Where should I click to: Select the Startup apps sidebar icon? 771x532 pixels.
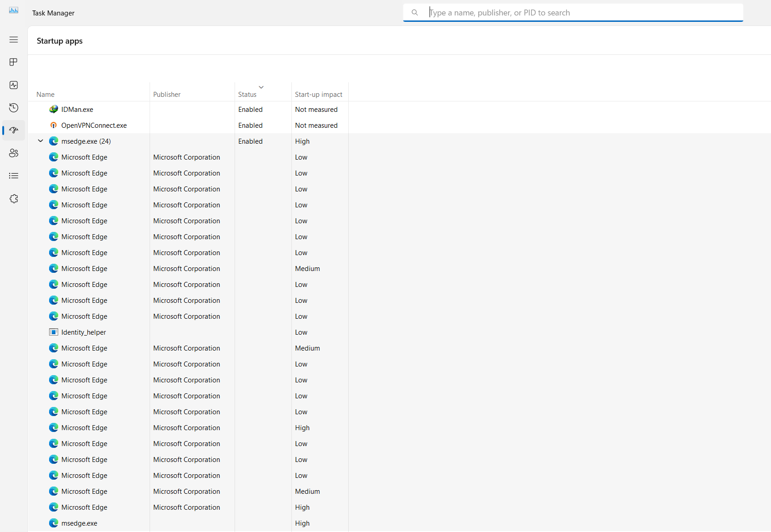(14, 130)
